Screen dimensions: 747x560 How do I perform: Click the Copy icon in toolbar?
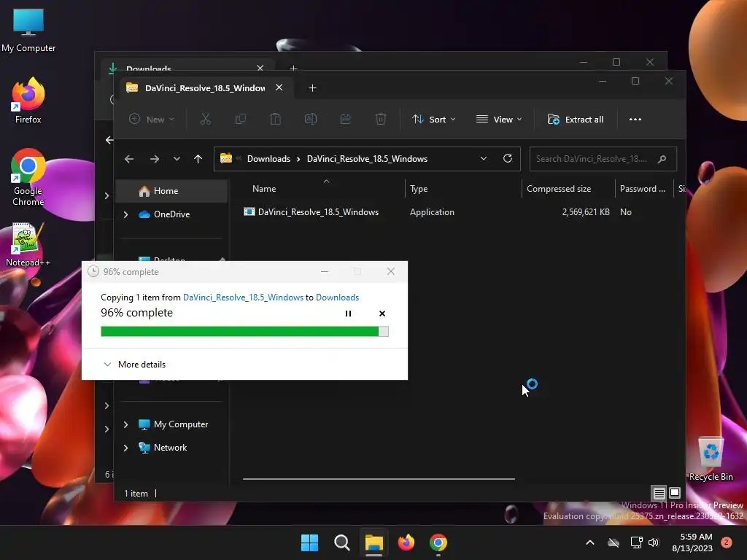[241, 119]
